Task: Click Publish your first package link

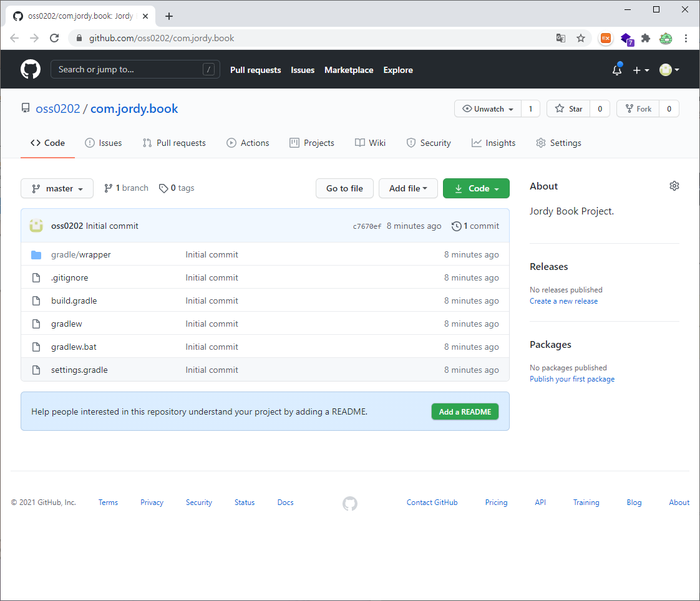Action: (x=572, y=379)
